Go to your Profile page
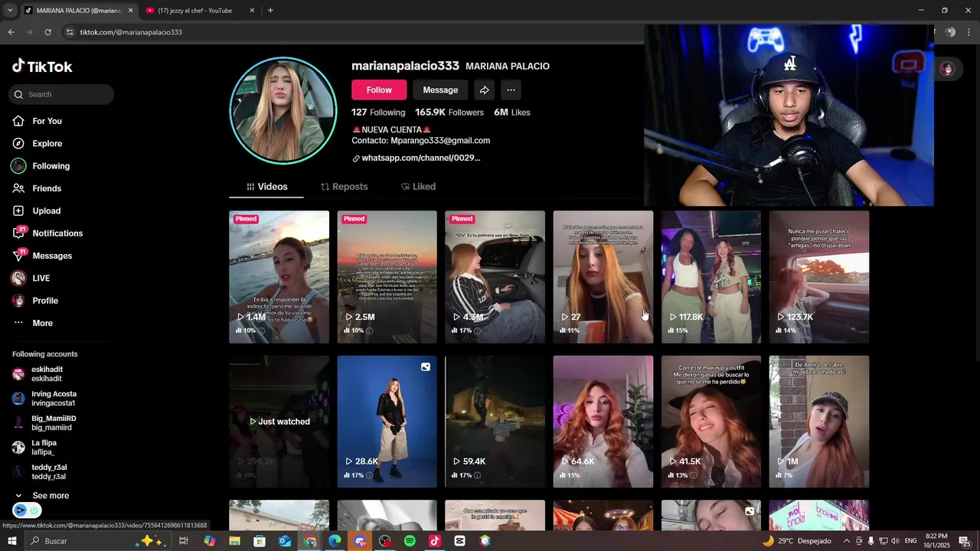 35,301
